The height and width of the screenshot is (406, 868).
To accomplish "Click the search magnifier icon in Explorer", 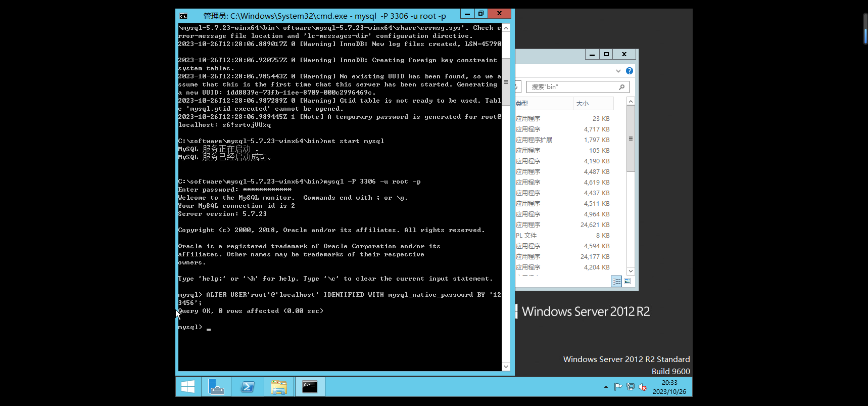I will coord(622,87).
